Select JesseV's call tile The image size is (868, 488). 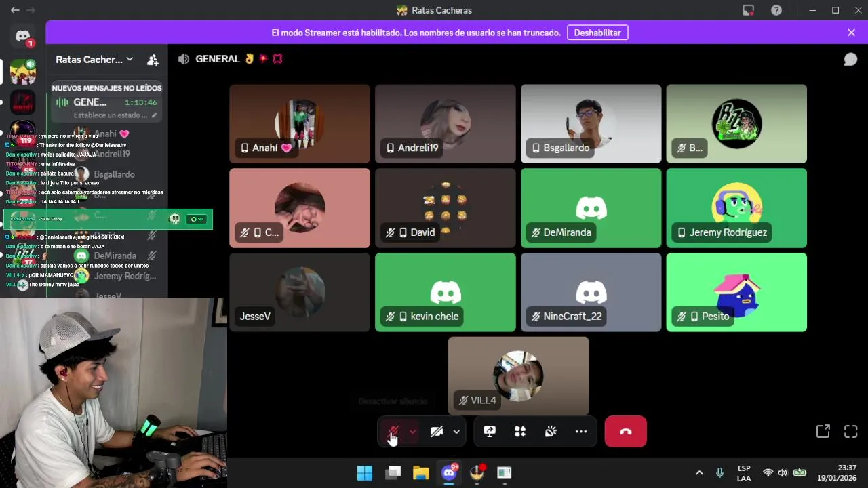coord(300,292)
